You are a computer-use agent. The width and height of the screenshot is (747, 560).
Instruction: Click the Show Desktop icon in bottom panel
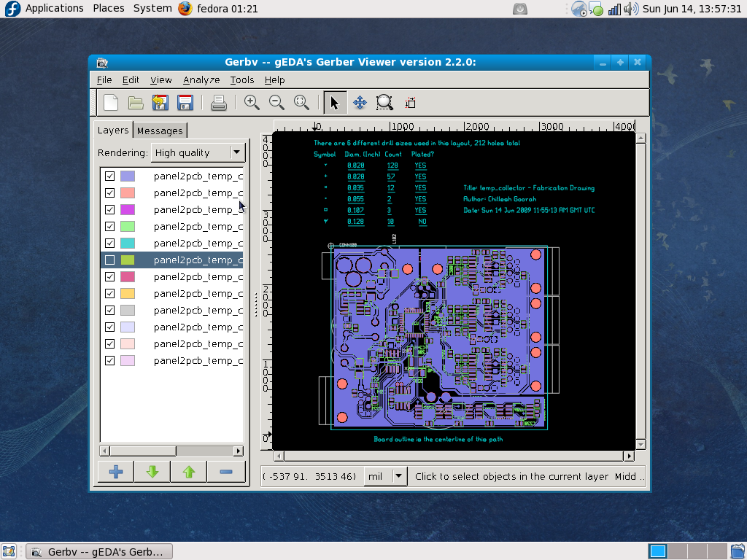(x=9, y=551)
